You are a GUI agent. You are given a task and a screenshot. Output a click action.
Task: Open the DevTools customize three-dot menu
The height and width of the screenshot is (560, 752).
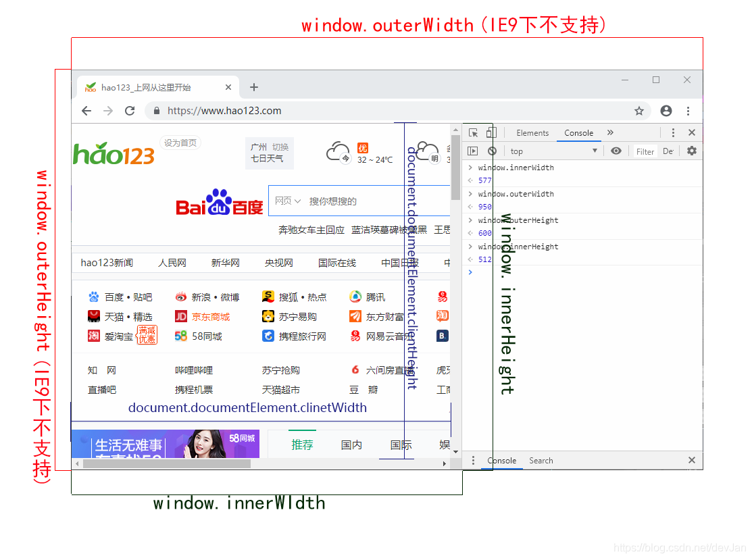673,133
